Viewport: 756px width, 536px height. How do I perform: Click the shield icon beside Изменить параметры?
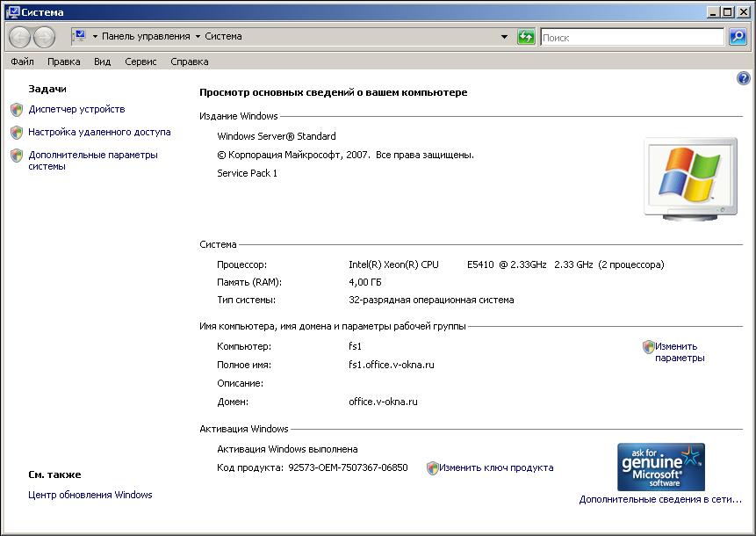[649, 347]
